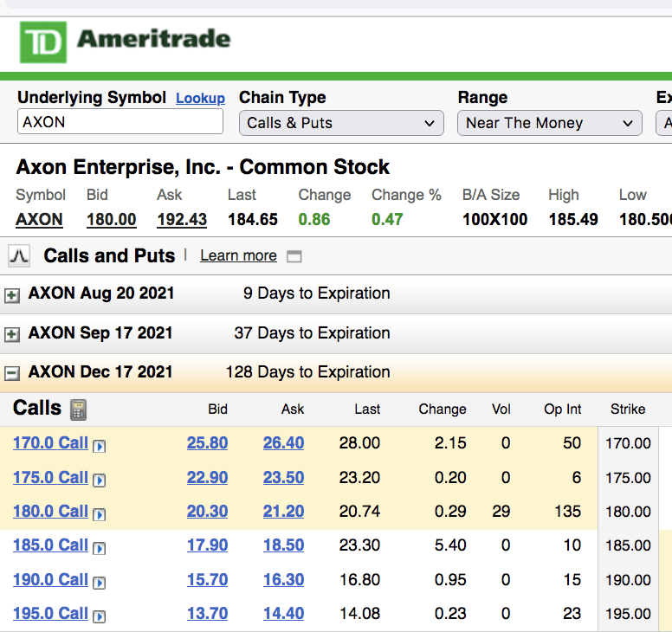This screenshot has width=672, height=632.
Task: Open the Range dropdown
Action: tap(549, 123)
